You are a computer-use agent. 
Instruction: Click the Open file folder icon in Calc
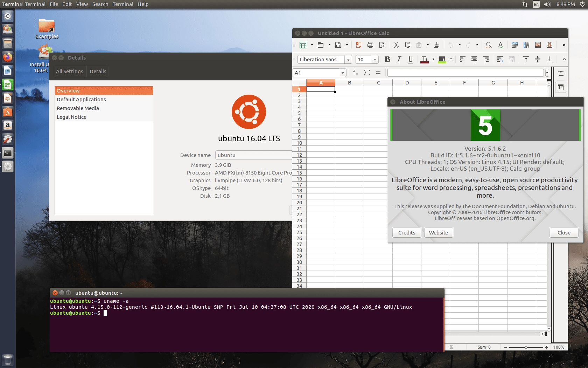coord(321,45)
